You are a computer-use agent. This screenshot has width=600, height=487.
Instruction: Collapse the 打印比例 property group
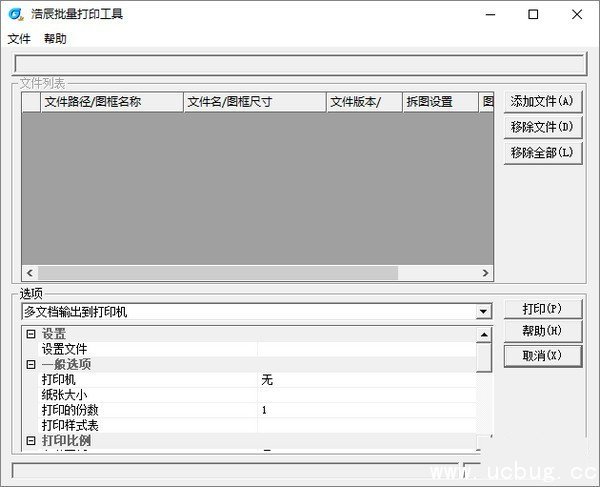pos(30,441)
